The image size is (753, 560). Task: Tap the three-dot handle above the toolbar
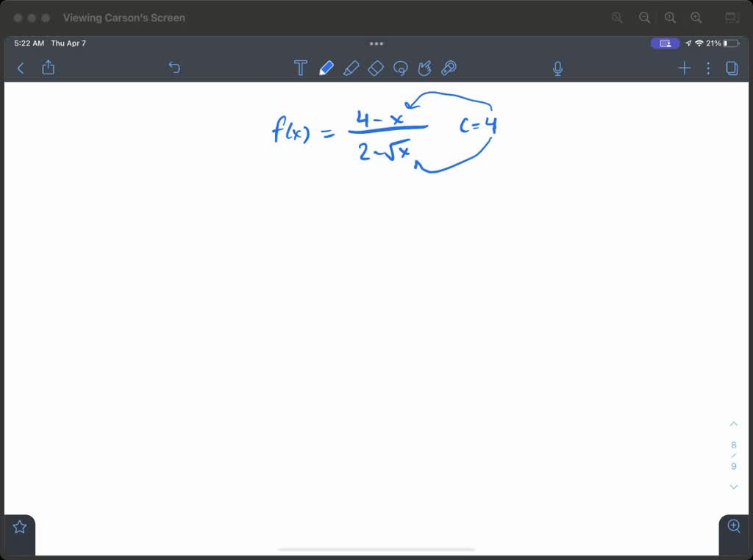click(376, 44)
